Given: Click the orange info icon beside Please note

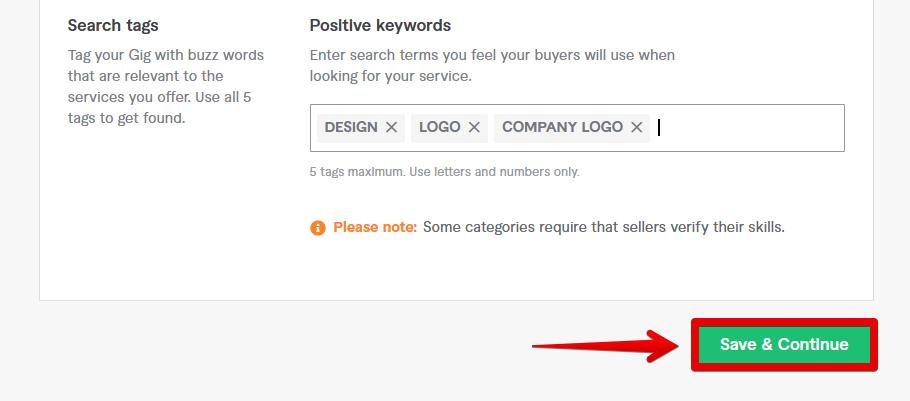Looking at the screenshot, I should (318, 227).
